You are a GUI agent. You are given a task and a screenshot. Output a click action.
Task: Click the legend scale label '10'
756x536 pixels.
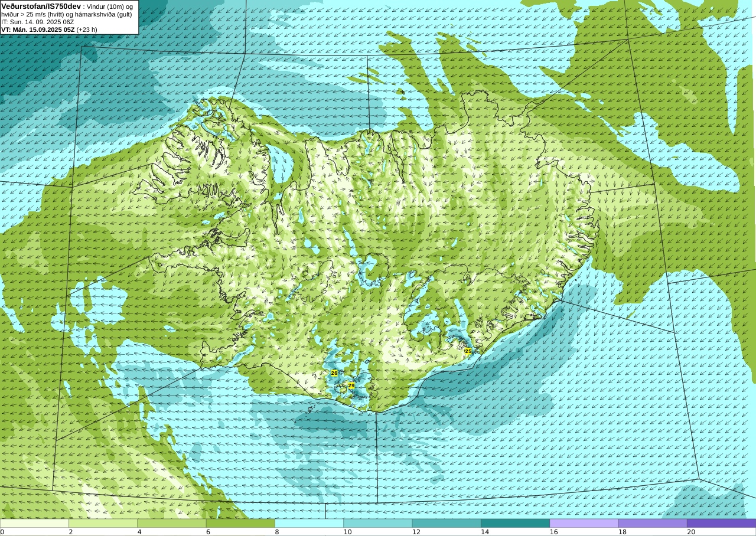coord(347,532)
